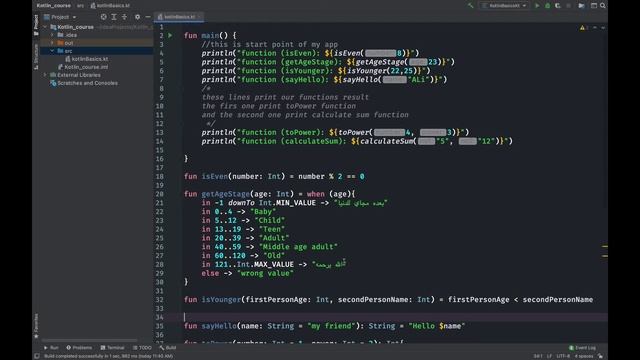Screen dimensions: 640x360
Task: Click Select Opened File target icon
Action: pyautogui.click(x=104, y=17)
